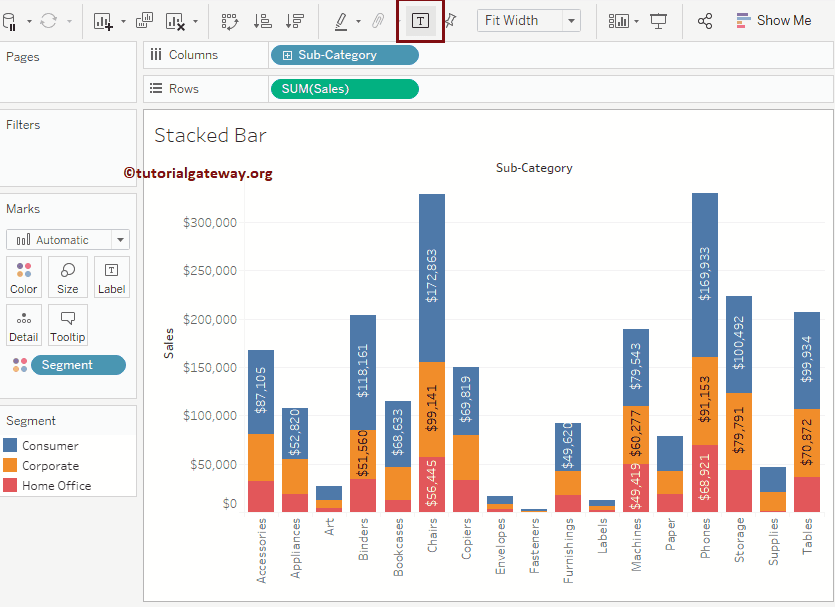Click the Corporate legend label

(51, 466)
